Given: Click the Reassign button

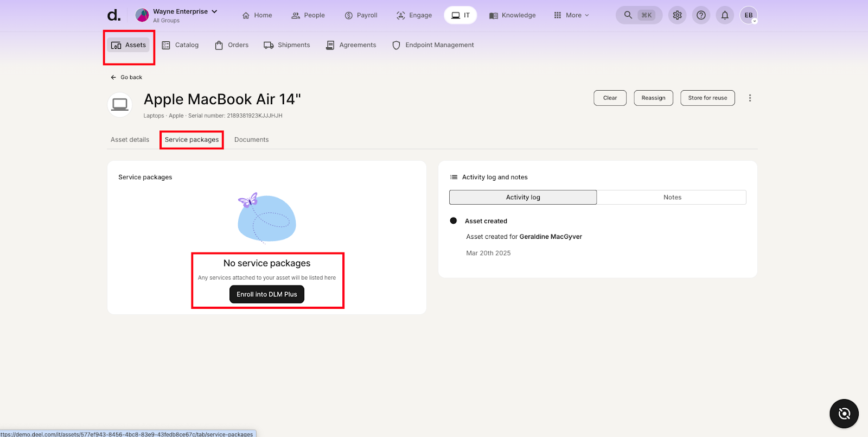Looking at the screenshot, I should click(654, 98).
